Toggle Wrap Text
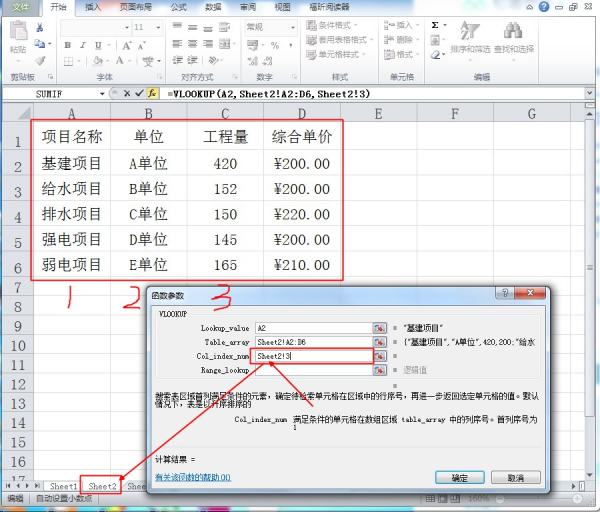Viewport: 600px width, 512px height. tap(224, 27)
